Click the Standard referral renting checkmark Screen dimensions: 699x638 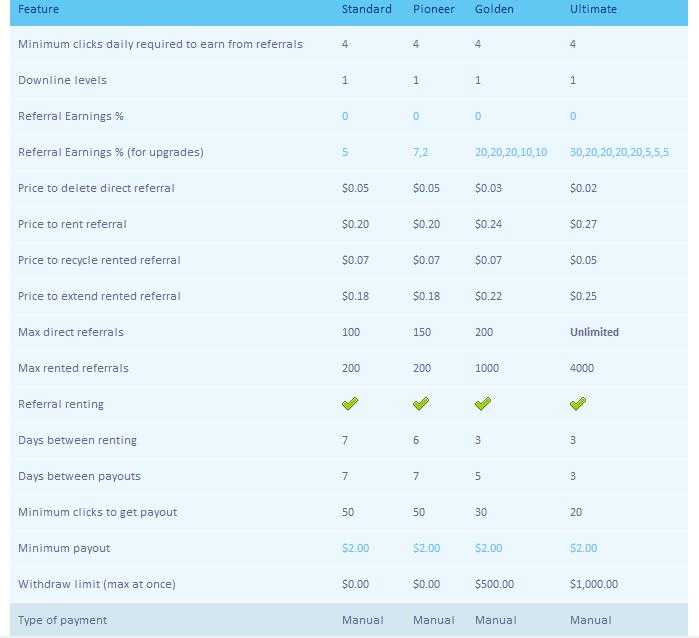350,403
